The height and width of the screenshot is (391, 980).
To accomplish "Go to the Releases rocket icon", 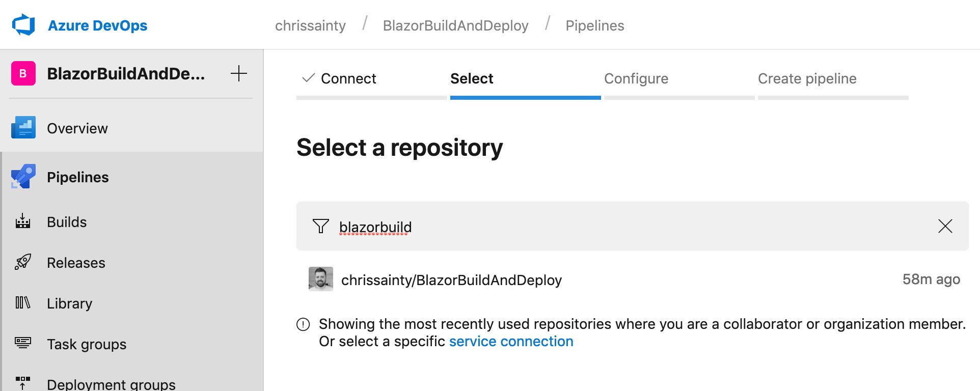I will 23,262.
